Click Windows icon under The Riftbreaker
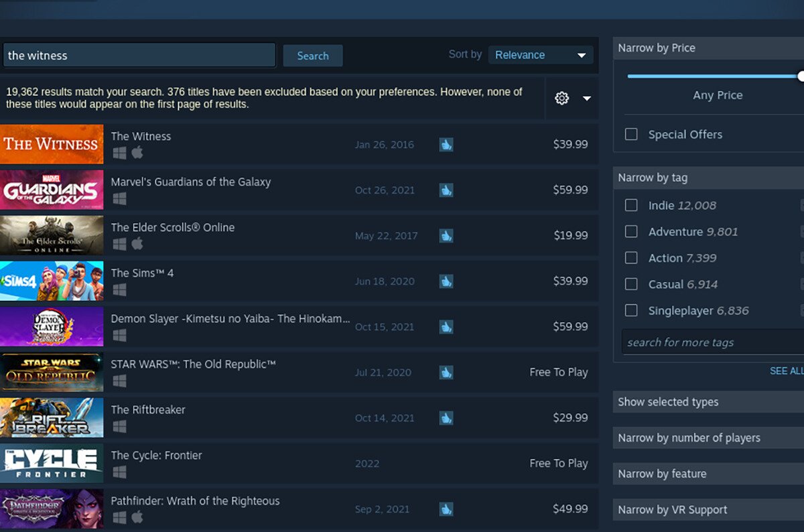 pyautogui.click(x=119, y=426)
